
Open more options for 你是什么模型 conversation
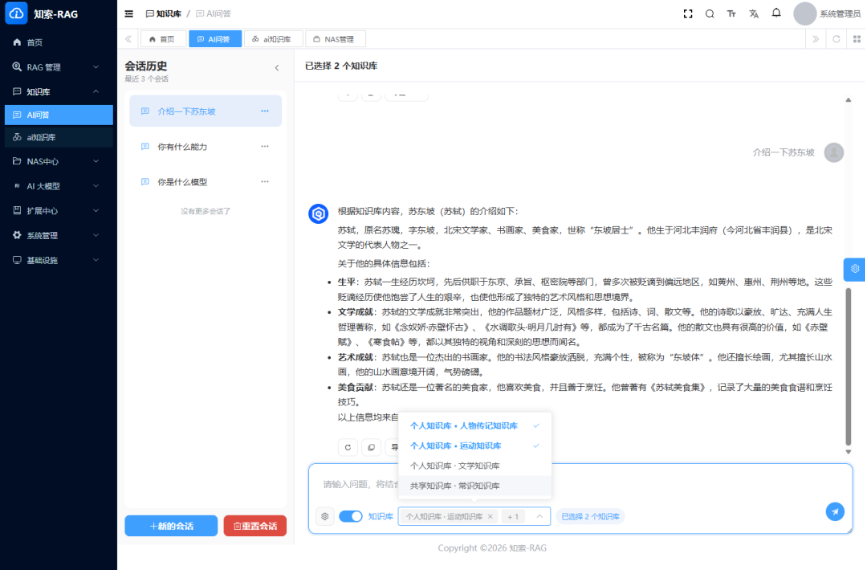[265, 182]
